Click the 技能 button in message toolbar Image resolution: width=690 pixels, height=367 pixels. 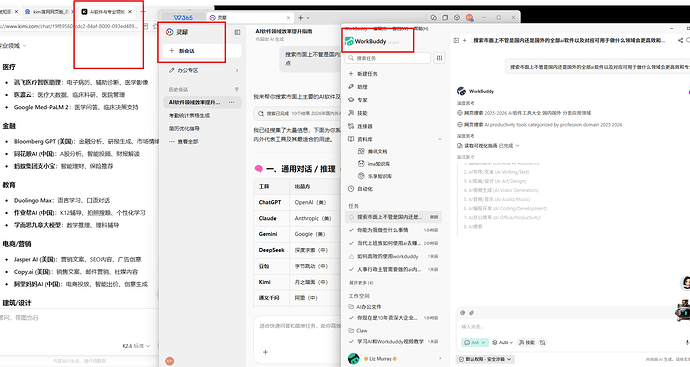pyautogui.click(x=527, y=342)
